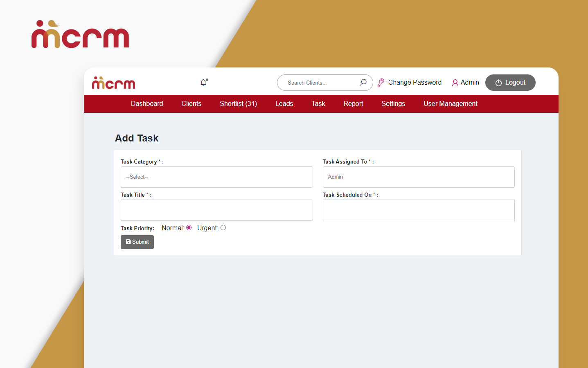
Task: Click the search magnifier icon
Action: pos(363,83)
